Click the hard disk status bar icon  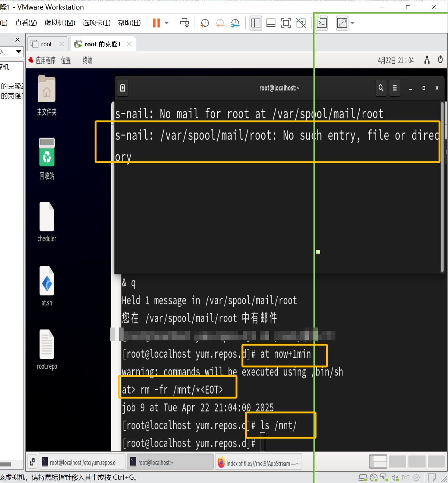363,477
